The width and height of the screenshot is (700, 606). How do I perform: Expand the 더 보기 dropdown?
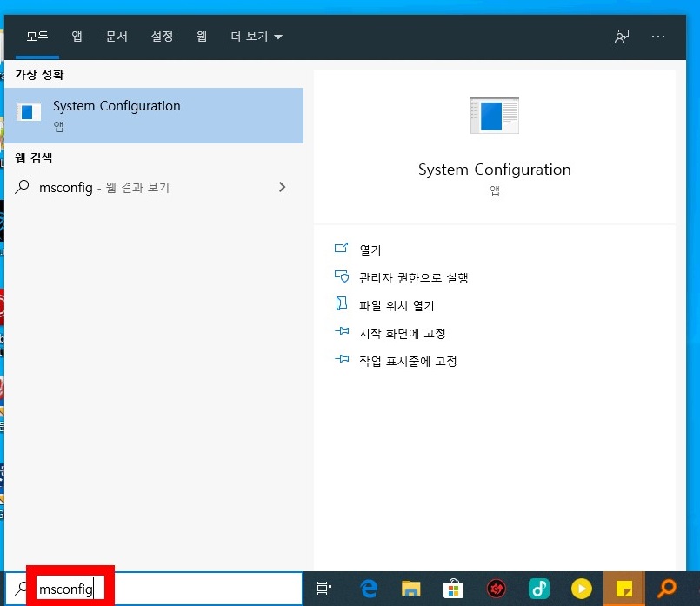click(x=257, y=37)
